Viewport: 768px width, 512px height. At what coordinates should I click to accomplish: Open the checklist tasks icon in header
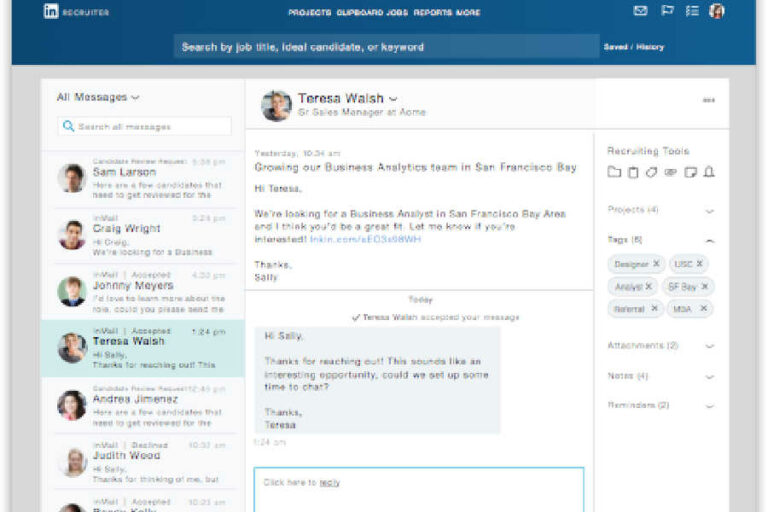point(692,11)
